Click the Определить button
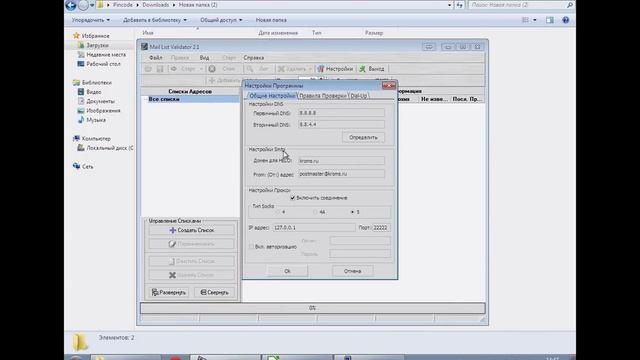Viewport: 640px width, 360px height. tap(363, 138)
